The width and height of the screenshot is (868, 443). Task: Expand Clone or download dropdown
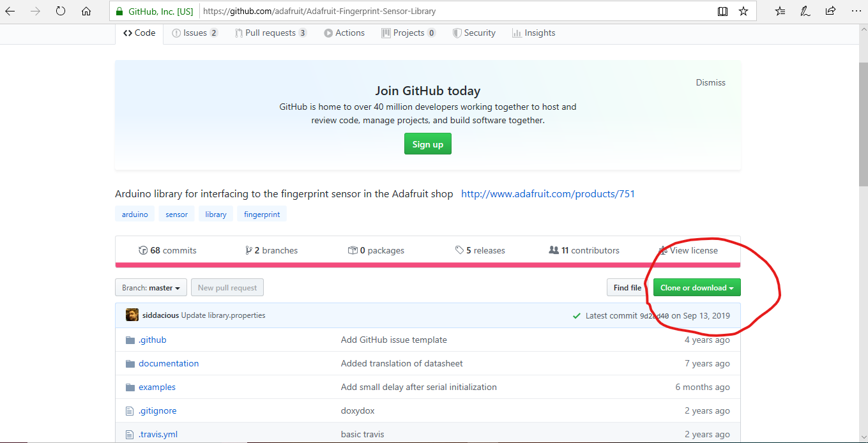tap(697, 288)
